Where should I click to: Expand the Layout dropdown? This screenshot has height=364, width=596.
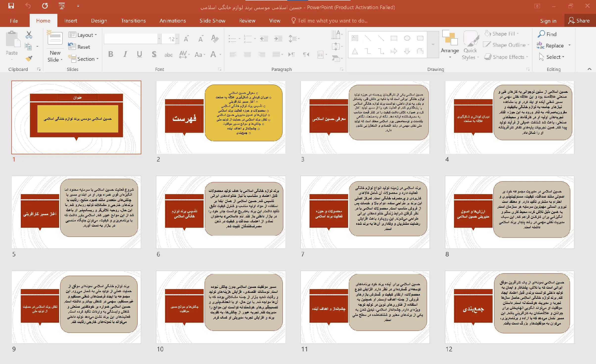83,35
